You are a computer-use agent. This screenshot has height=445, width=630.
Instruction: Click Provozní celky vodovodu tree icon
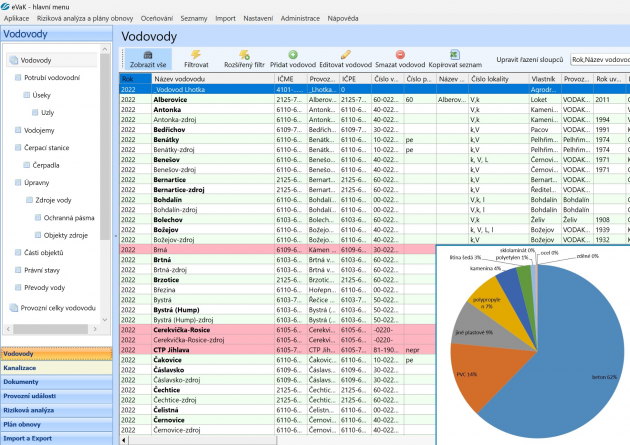14,308
